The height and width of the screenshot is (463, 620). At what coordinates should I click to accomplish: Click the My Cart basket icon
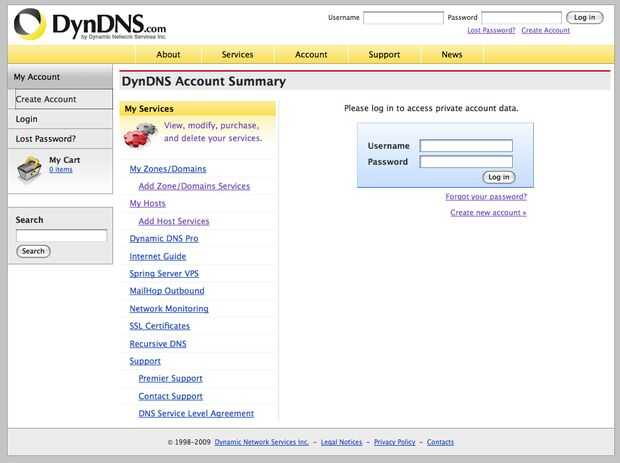29,169
